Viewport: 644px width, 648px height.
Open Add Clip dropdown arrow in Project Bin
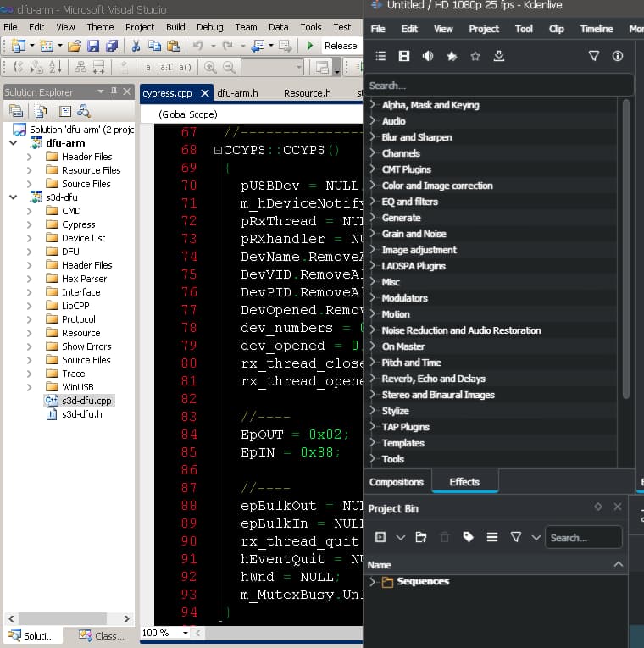[x=401, y=538]
